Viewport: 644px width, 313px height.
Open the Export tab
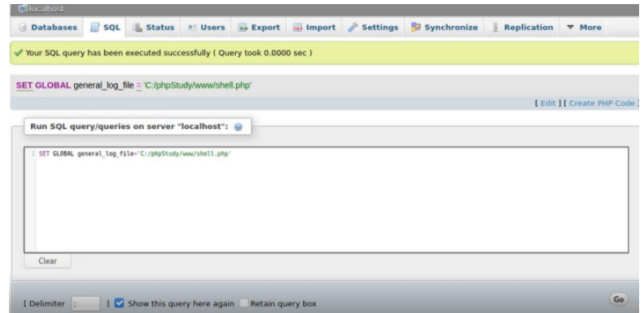pyautogui.click(x=259, y=27)
